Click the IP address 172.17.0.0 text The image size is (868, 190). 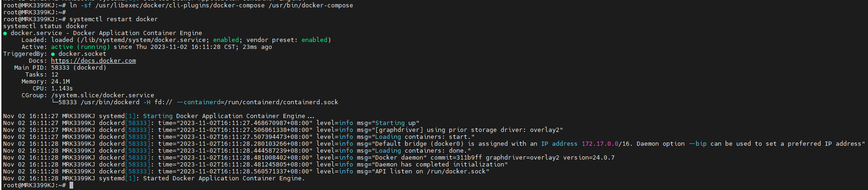coord(600,144)
